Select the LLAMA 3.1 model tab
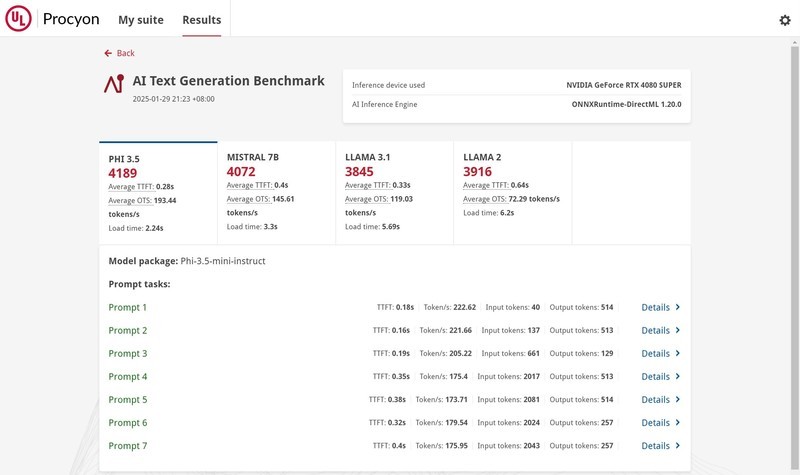Image resolution: width=800 pixels, height=475 pixels. (x=393, y=193)
